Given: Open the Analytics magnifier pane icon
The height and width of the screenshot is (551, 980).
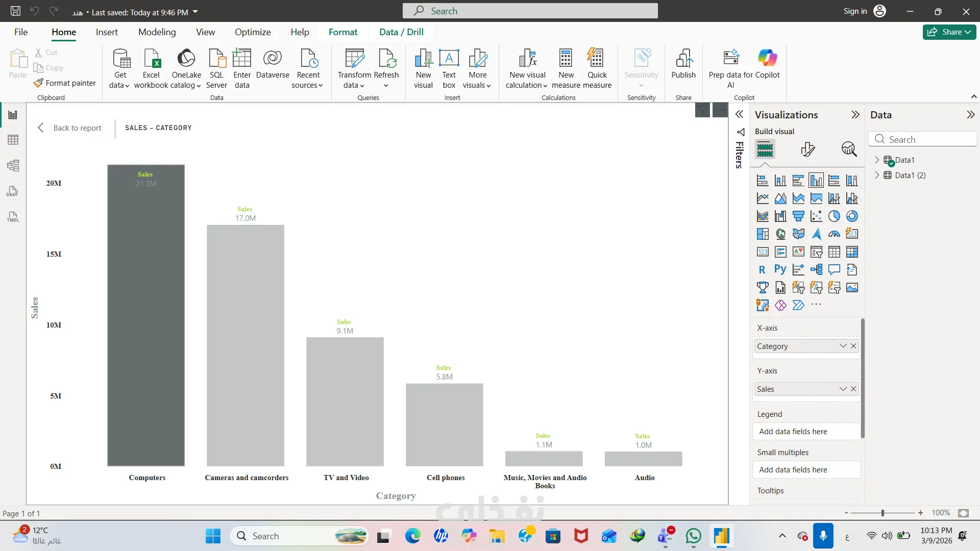Looking at the screenshot, I should (x=849, y=149).
